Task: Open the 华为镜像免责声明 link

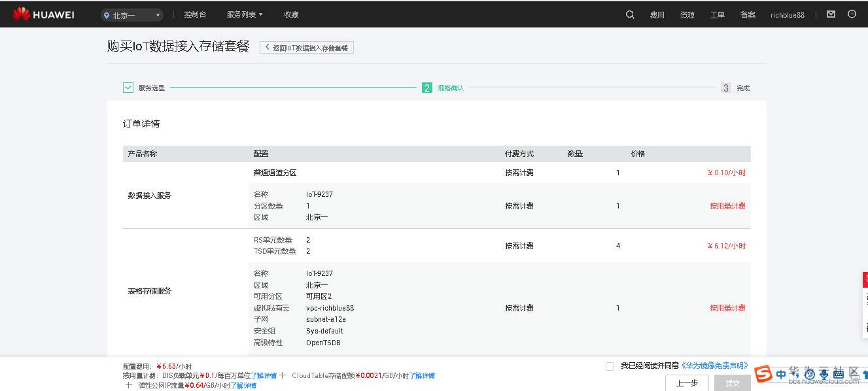Action: pos(716,365)
